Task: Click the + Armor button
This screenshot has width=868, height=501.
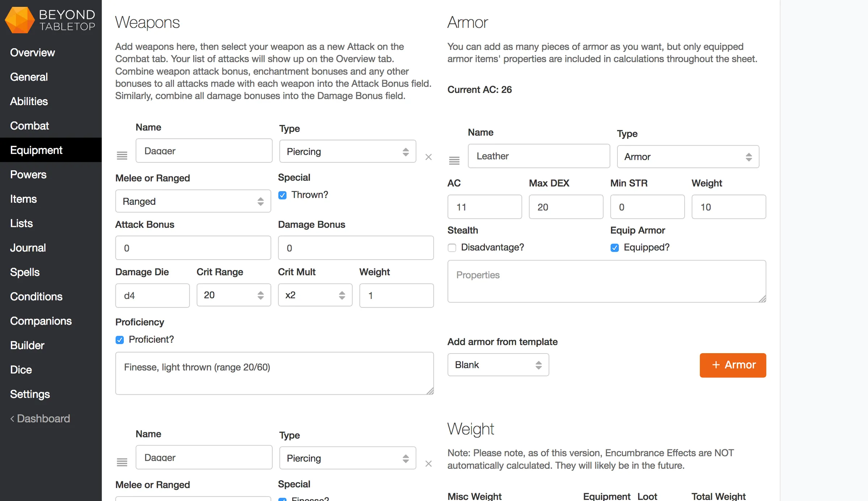Action: pyautogui.click(x=733, y=365)
